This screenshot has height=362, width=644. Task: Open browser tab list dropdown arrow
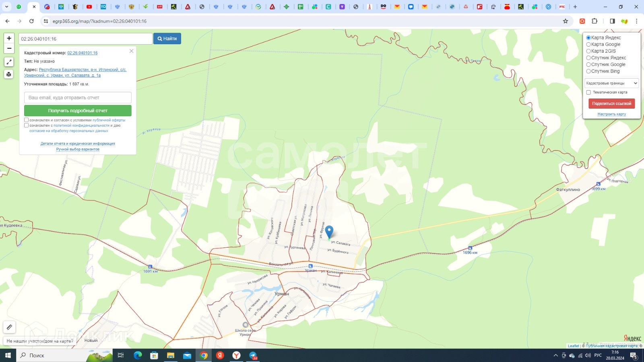coord(6,7)
